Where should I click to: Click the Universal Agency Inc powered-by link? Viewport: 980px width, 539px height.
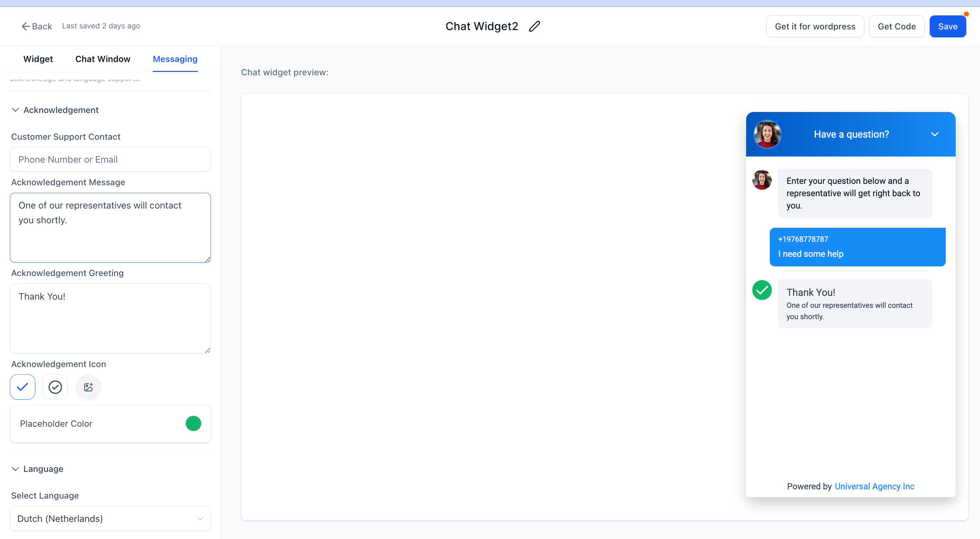pyautogui.click(x=875, y=487)
